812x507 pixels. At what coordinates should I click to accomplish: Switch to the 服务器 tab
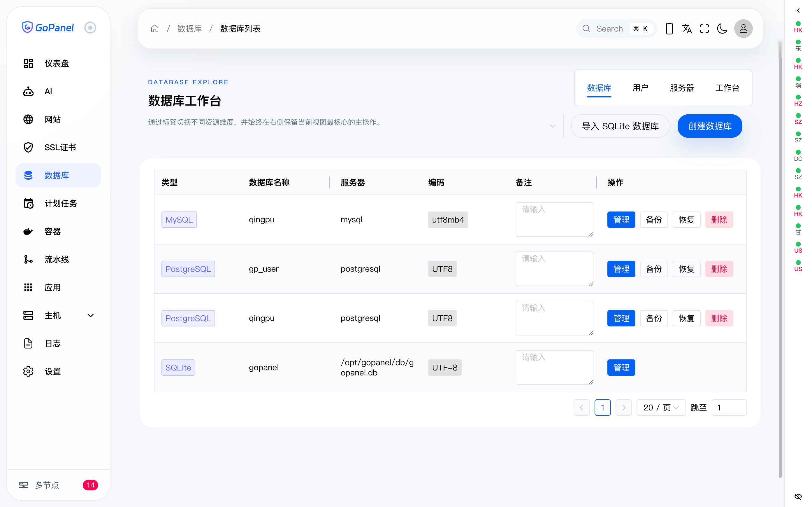point(682,88)
